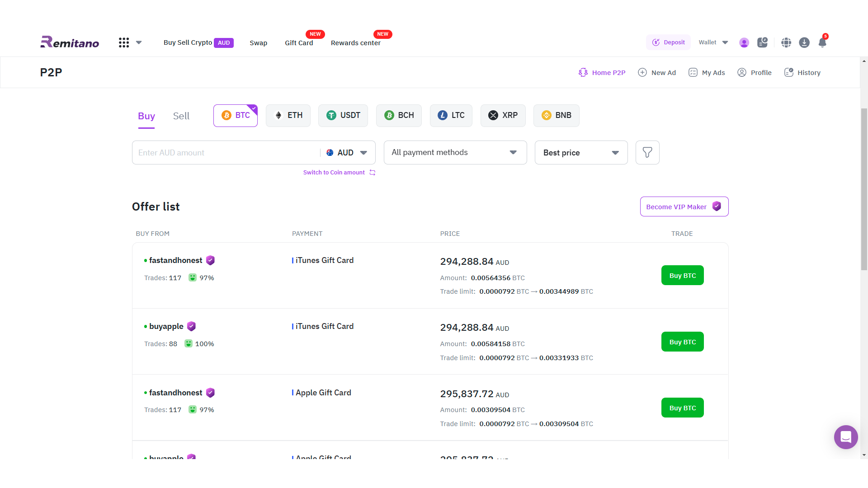Open the user avatar menu
Viewport: 868px width, 488px height.
tap(744, 42)
